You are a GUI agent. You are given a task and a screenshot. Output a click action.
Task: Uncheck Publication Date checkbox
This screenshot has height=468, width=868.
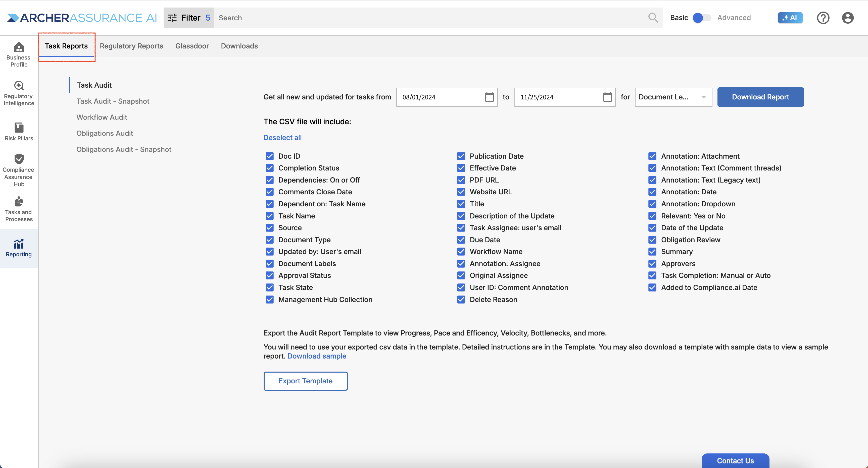click(461, 156)
